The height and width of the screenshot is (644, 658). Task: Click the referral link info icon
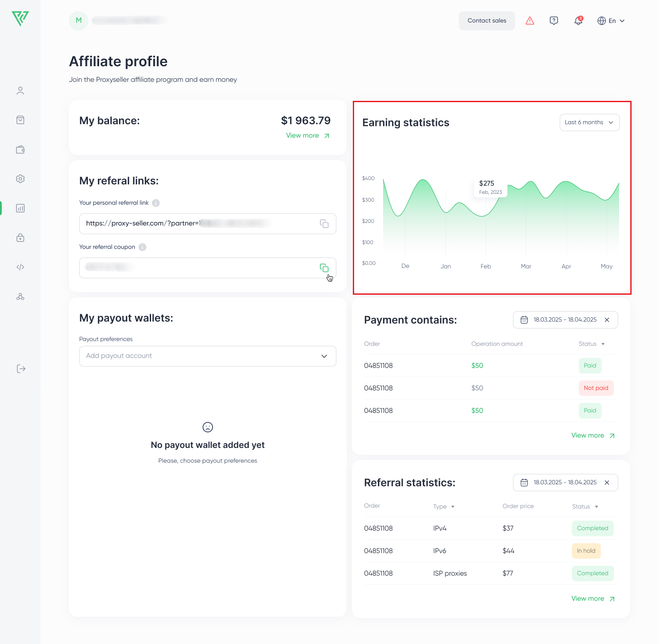(156, 203)
